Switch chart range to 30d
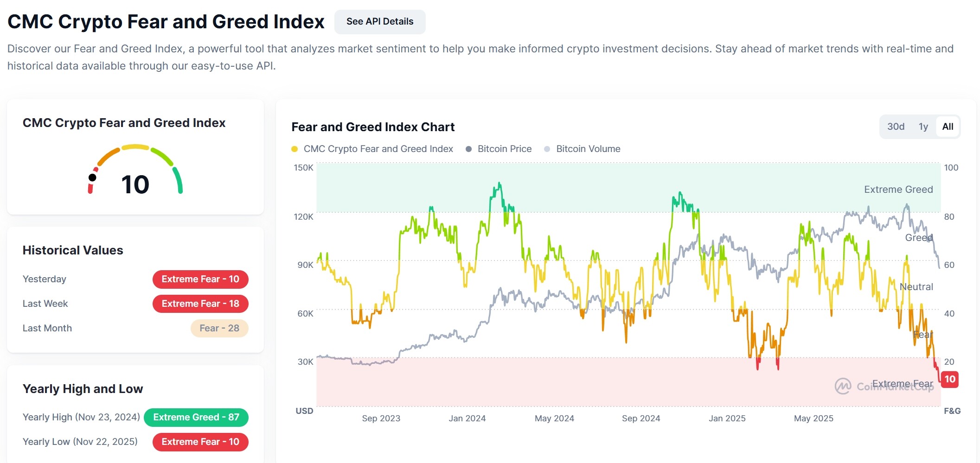 click(895, 127)
